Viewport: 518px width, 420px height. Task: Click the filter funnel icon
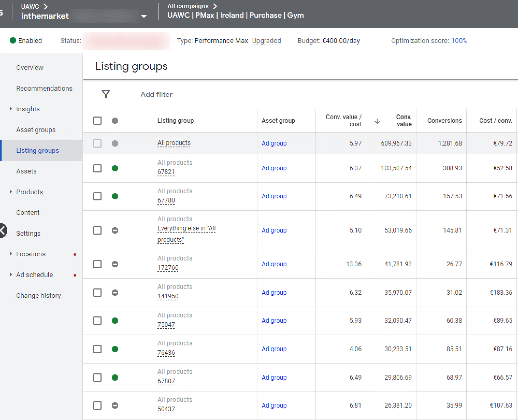[x=106, y=94]
